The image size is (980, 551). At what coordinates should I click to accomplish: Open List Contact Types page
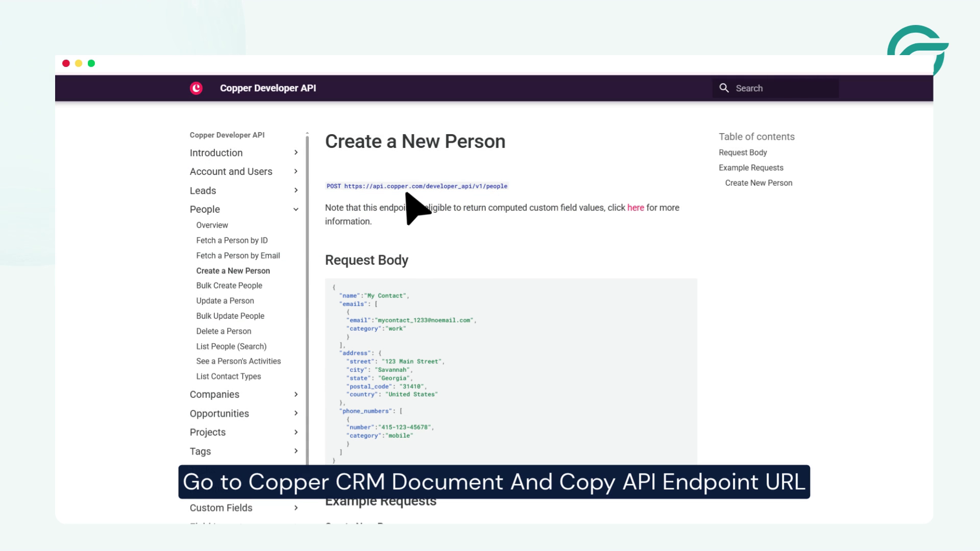(x=228, y=377)
